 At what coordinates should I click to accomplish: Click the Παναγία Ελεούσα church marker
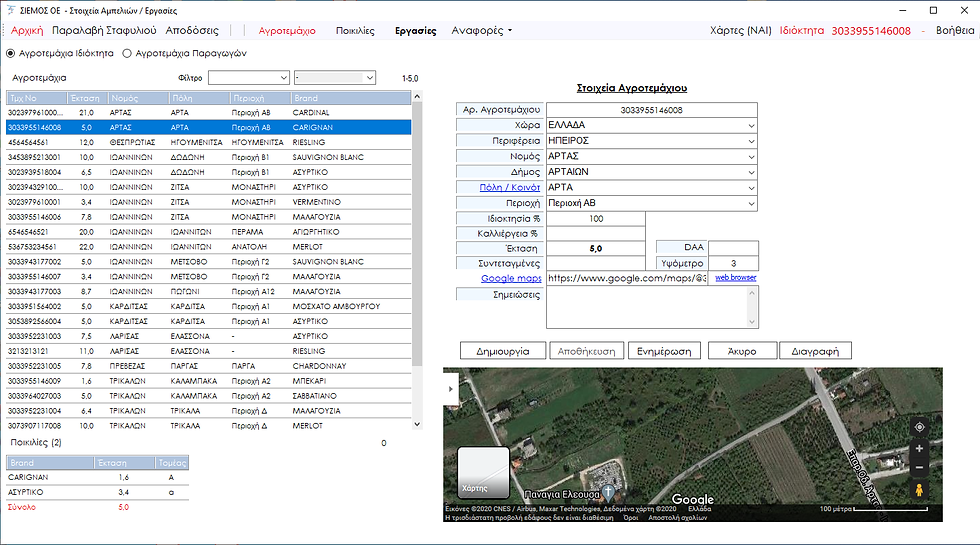coord(608,493)
